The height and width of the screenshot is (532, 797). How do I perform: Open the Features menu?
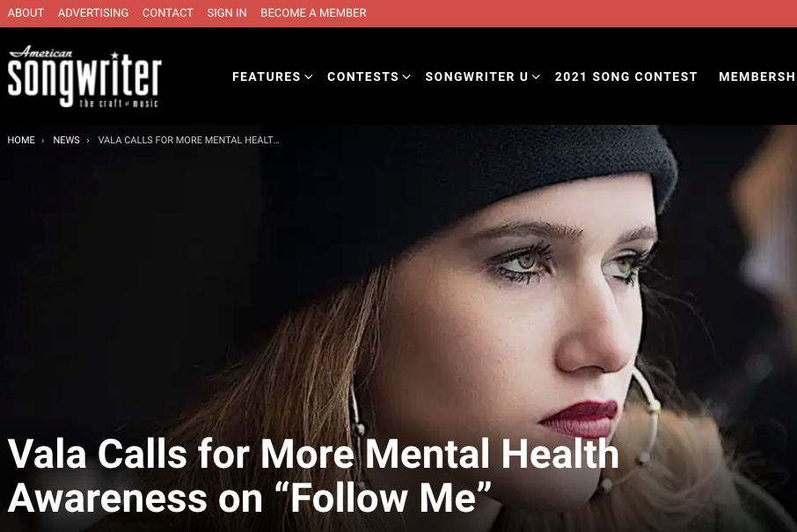tap(267, 77)
